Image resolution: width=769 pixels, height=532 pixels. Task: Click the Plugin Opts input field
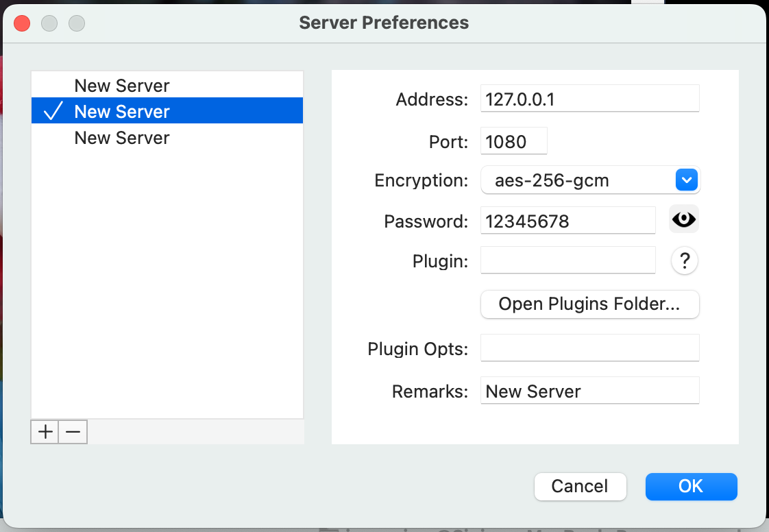589,348
